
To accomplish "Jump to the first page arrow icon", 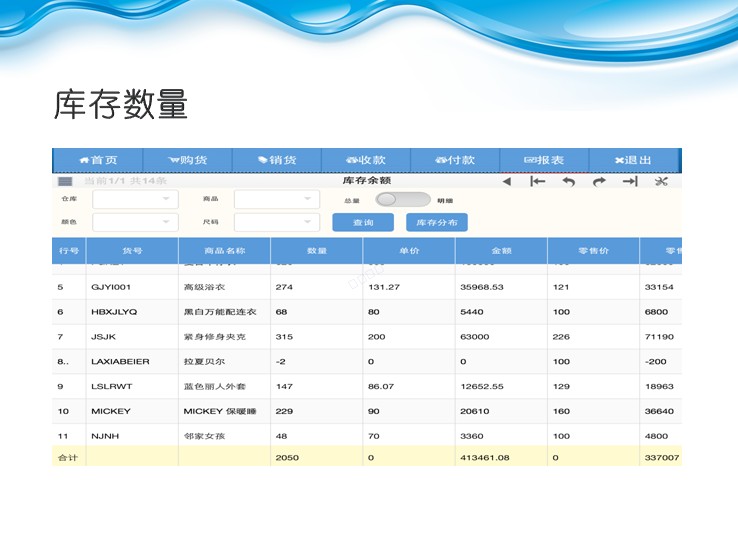I will click(537, 181).
